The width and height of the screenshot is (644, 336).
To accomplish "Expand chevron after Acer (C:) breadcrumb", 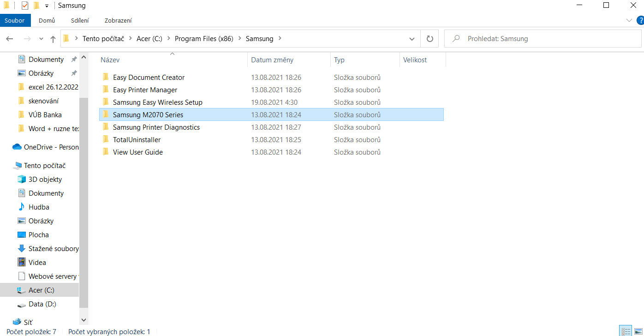I will [x=168, y=39].
